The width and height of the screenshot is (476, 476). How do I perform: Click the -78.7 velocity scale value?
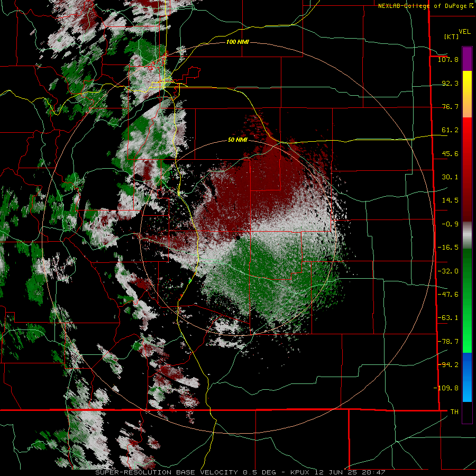(x=448, y=342)
